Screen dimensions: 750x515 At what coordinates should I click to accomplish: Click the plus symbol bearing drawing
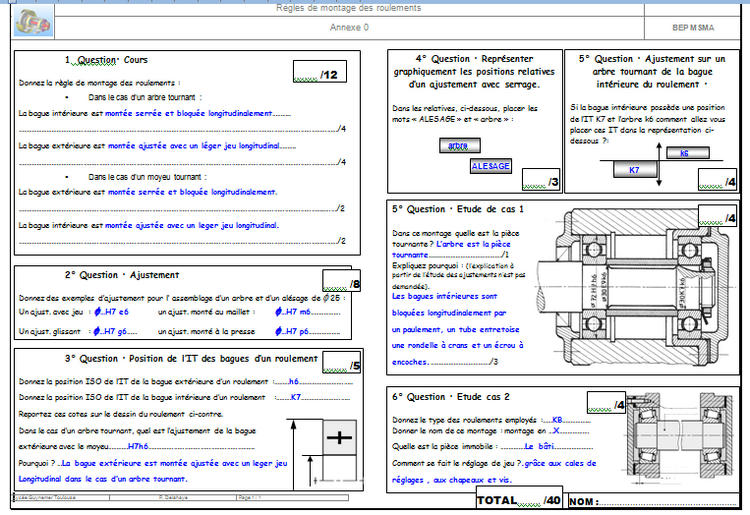340,438
